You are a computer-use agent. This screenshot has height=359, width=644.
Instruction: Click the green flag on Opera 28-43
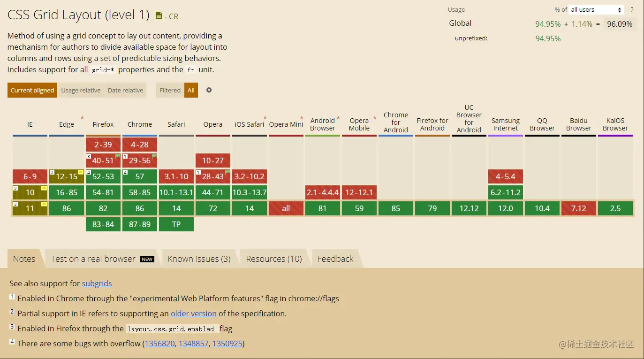pyautogui.click(x=227, y=172)
